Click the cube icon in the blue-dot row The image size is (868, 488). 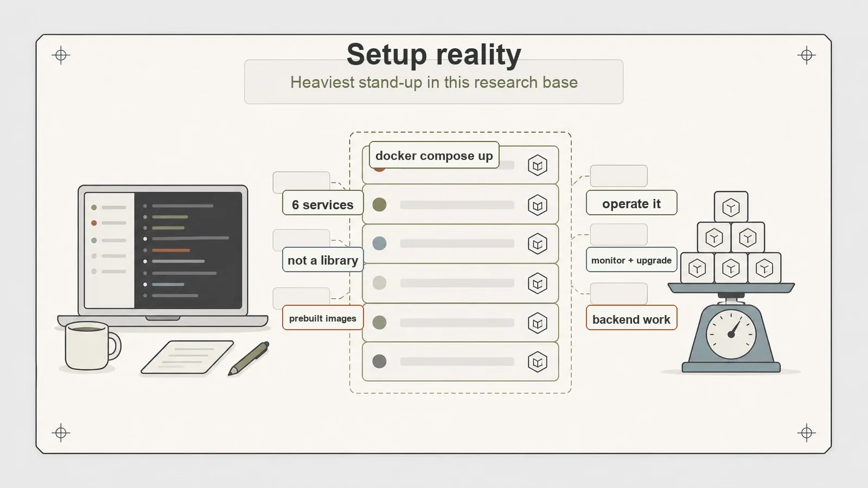tap(538, 244)
